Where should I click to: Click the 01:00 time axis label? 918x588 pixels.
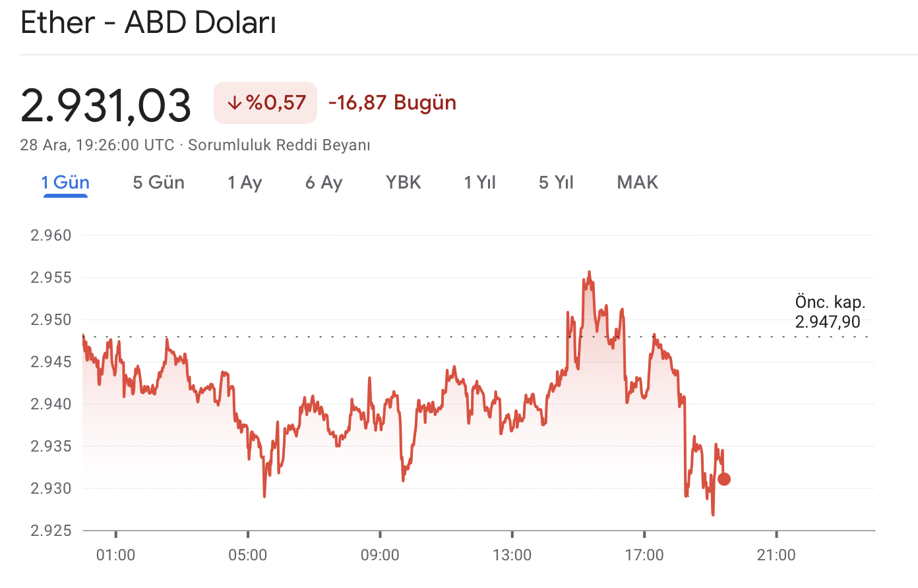tap(117, 555)
